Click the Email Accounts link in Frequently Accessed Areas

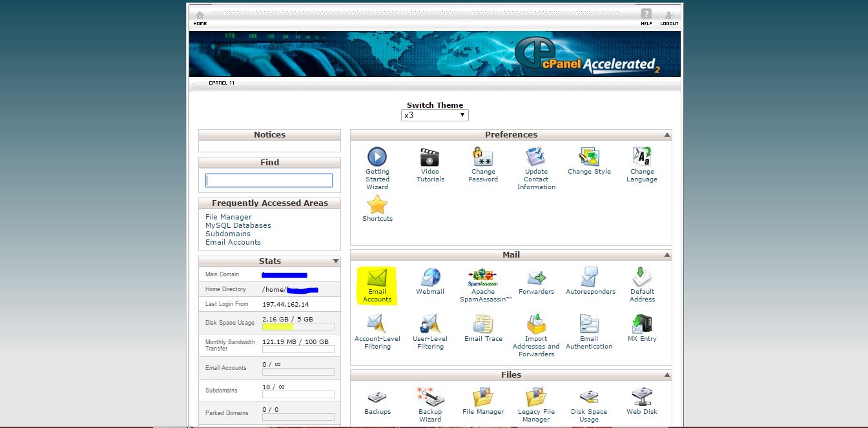(233, 242)
